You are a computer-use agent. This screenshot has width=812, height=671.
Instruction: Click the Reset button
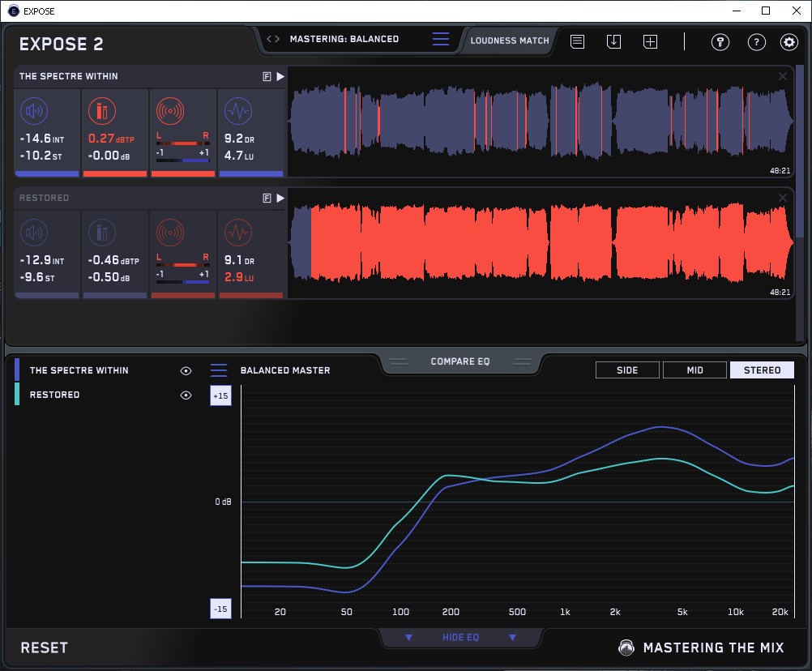pyautogui.click(x=44, y=647)
